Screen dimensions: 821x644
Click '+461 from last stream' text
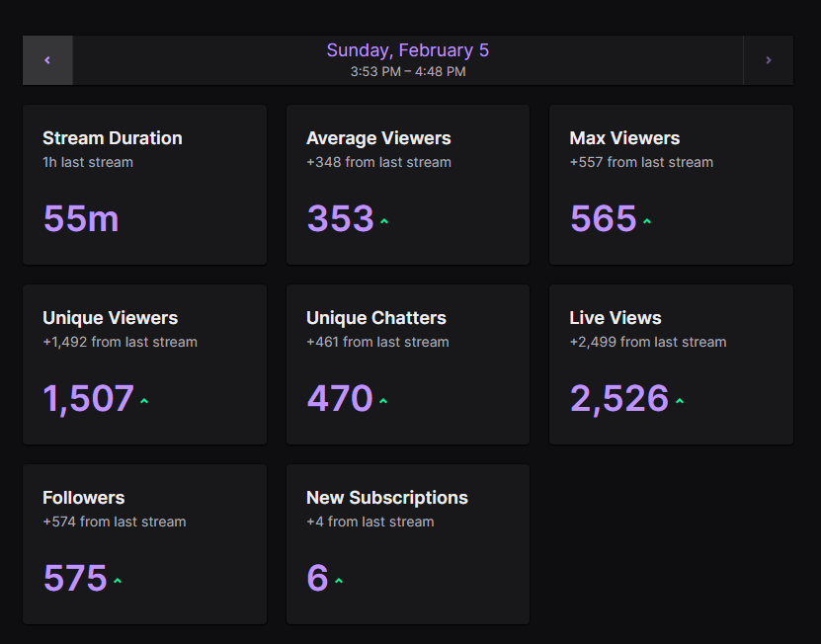[x=377, y=342]
